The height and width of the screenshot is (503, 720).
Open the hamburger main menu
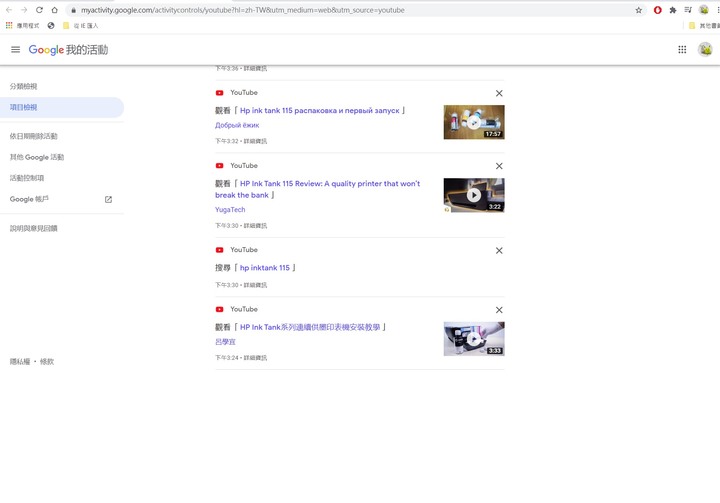tap(15, 49)
